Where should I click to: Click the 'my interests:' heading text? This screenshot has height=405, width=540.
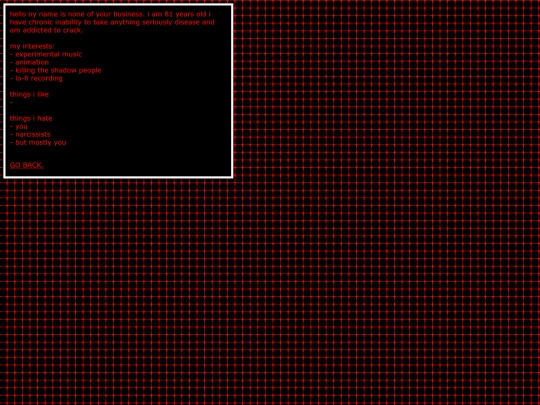click(x=32, y=46)
